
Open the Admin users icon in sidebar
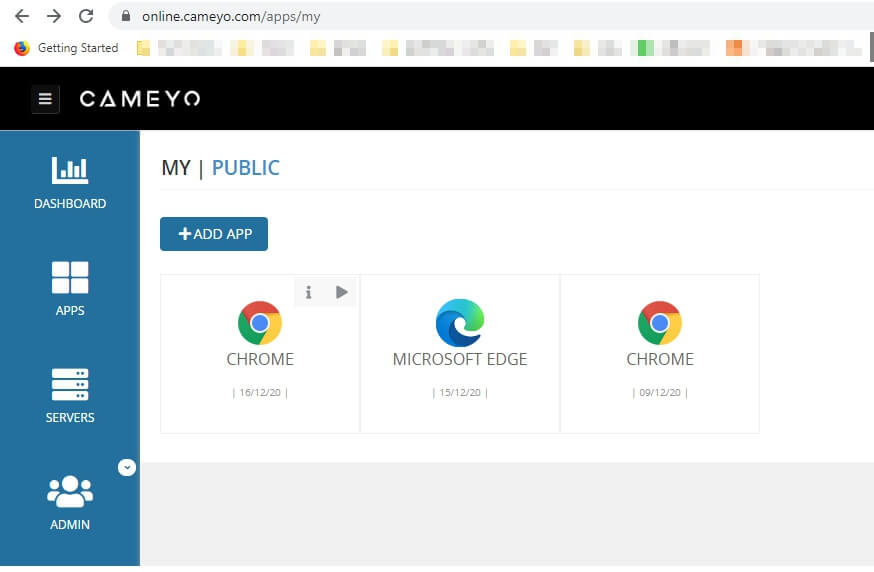click(x=70, y=491)
